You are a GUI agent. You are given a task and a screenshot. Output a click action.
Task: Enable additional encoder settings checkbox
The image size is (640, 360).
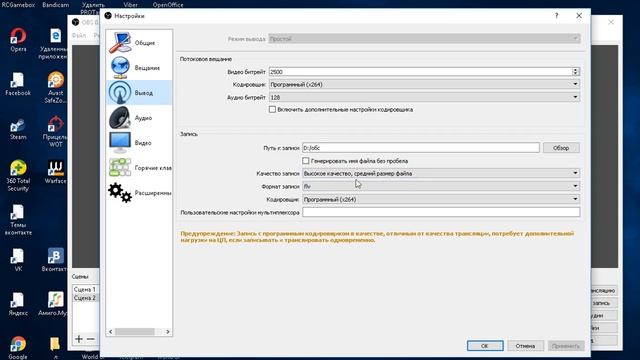pos(272,109)
